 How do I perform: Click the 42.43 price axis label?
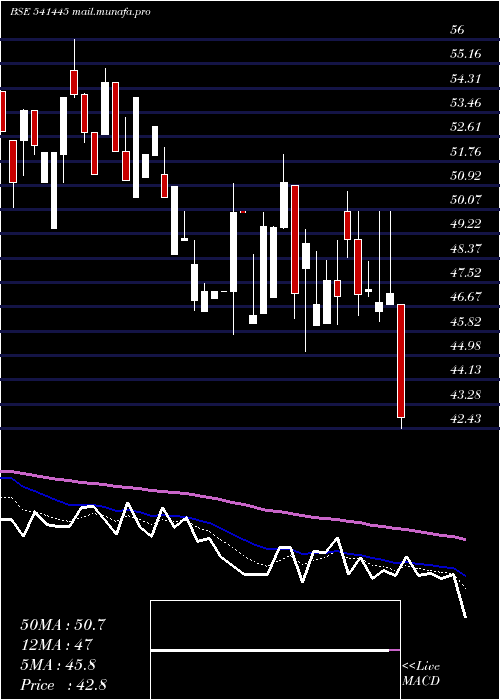[x=466, y=418]
